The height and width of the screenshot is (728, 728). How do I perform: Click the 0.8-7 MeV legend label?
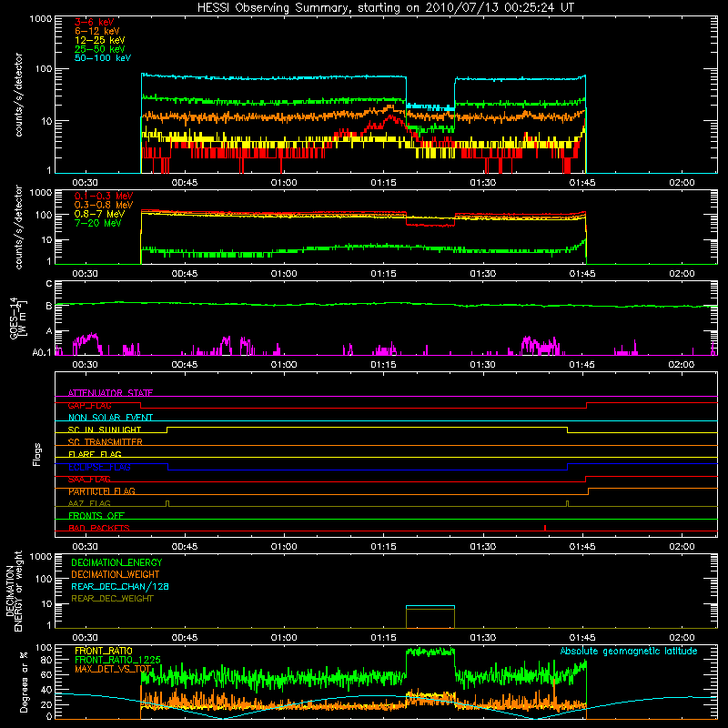pos(99,214)
